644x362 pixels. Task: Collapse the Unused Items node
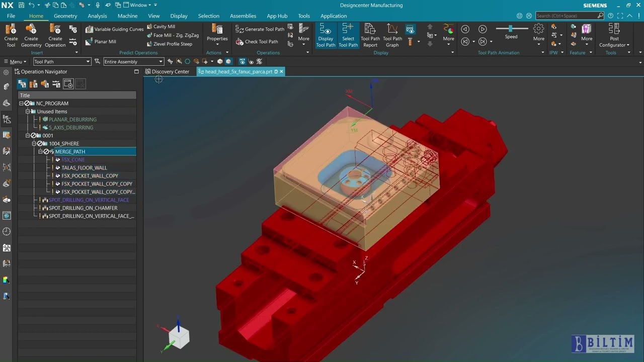[x=28, y=112]
